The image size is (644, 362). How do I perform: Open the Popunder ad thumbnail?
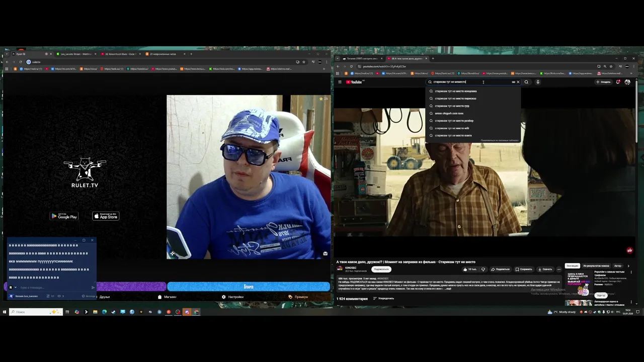[579, 284]
